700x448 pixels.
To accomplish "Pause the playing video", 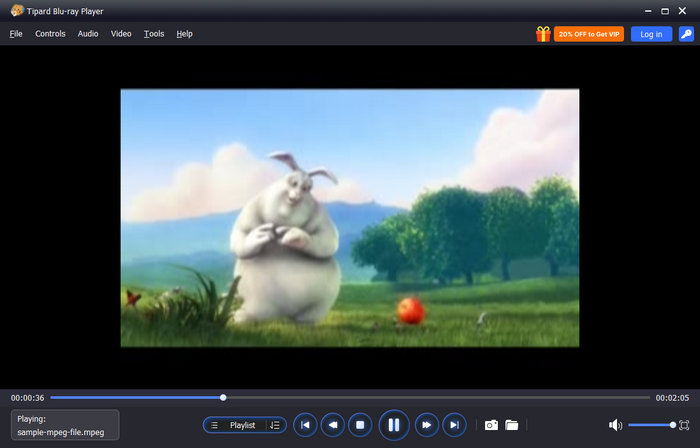I will (x=394, y=425).
